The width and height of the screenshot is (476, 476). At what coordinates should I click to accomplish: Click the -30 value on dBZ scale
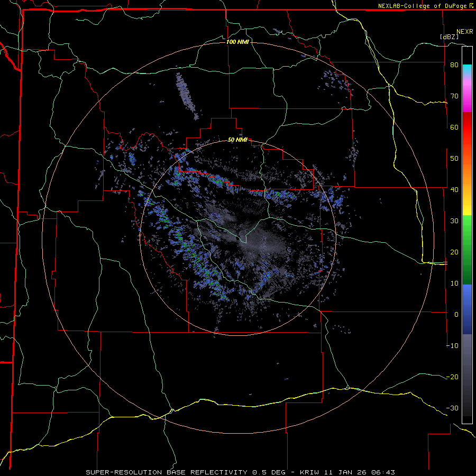452,408
